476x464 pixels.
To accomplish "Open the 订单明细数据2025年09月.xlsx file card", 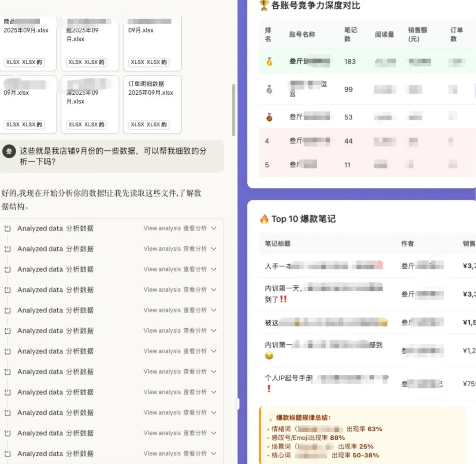I will pos(152,104).
